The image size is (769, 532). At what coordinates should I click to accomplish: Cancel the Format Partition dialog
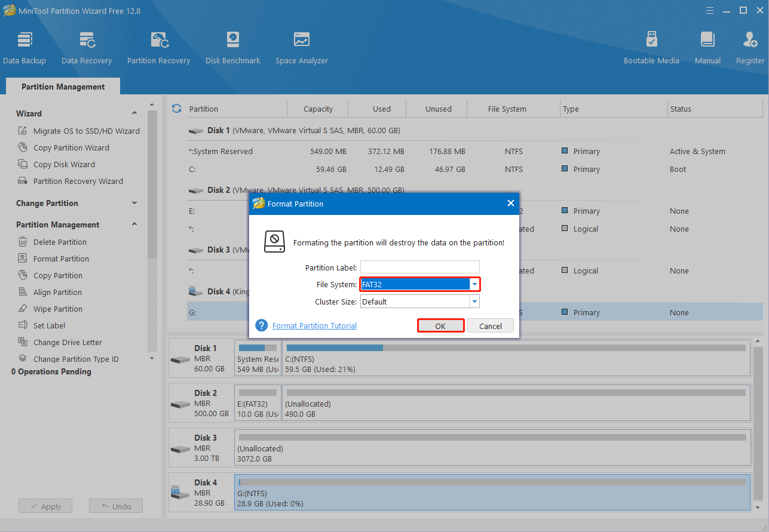click(491, 326)
